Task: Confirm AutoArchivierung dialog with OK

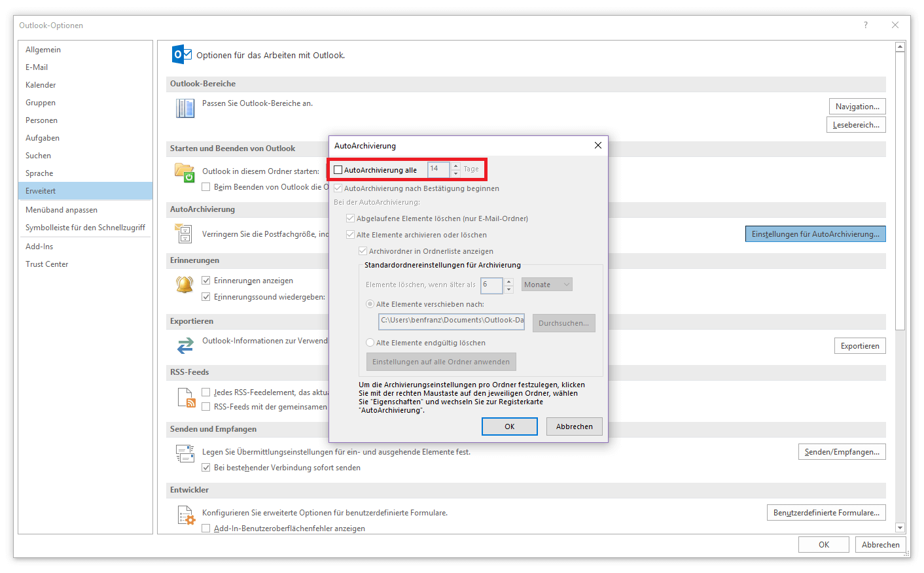Action: tap(510, 426)
